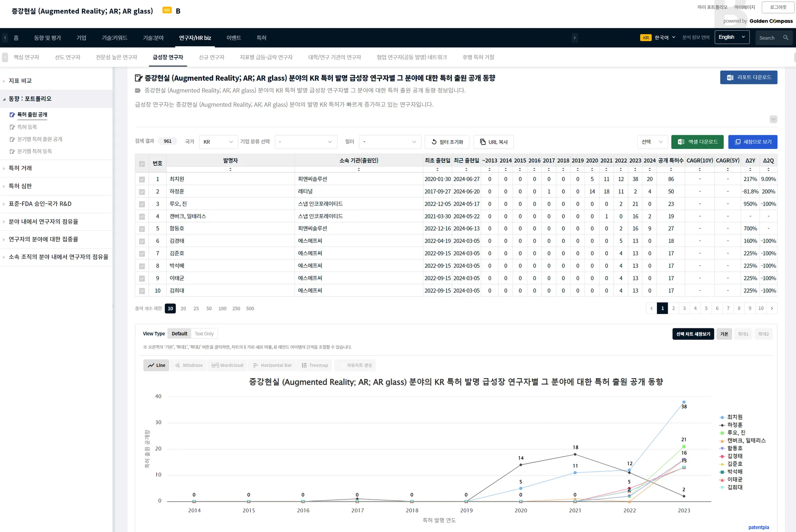Open the 국가 KR dropdown
The width and height of the screenshot is (796, 532).
pyautogui.click(x=218, y=142)
